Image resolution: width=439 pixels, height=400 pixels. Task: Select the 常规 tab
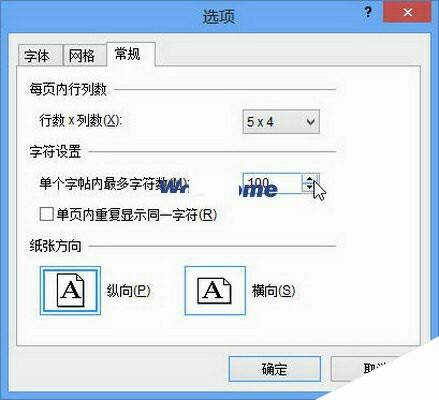(x=128, y=54)
